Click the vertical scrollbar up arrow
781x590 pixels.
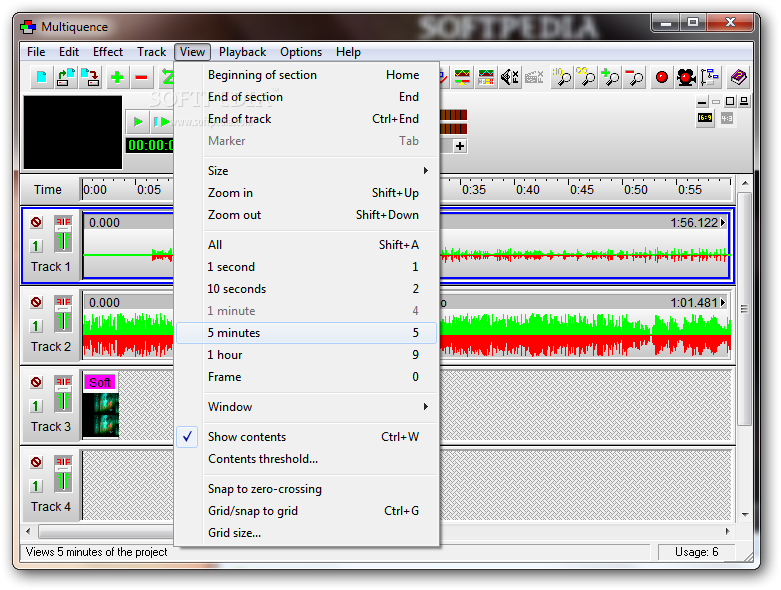(745, 184)
